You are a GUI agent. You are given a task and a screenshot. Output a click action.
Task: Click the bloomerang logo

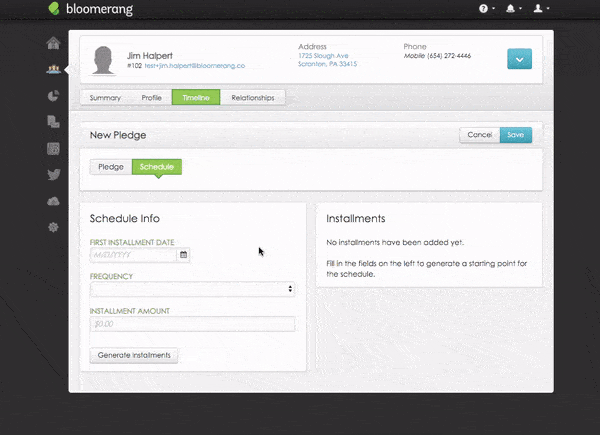90,10
